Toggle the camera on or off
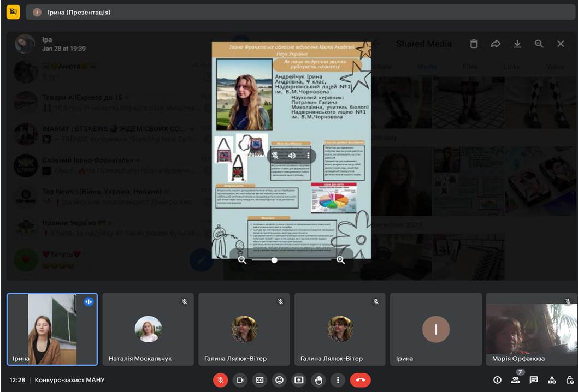 (x=240, y=380)
